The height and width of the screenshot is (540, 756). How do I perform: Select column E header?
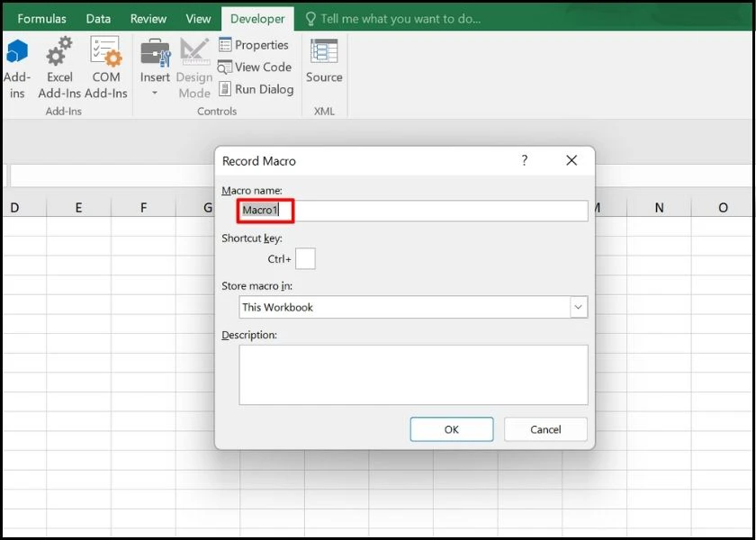[78, 207]
